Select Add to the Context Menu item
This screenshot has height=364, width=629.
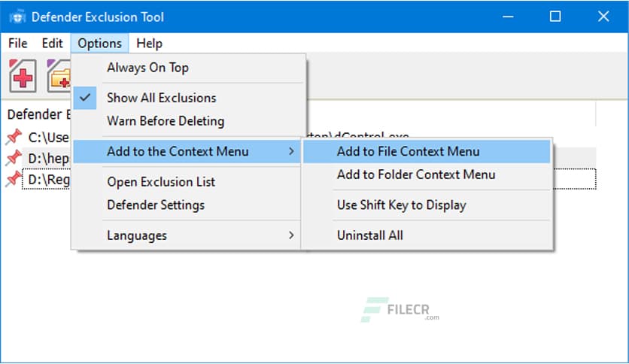click(187, 151)
